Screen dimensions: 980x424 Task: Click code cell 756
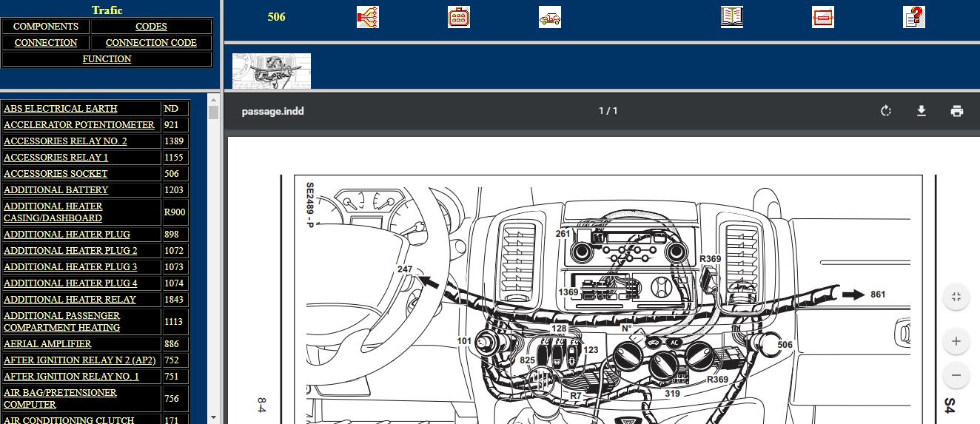click(x=175, y=399)
